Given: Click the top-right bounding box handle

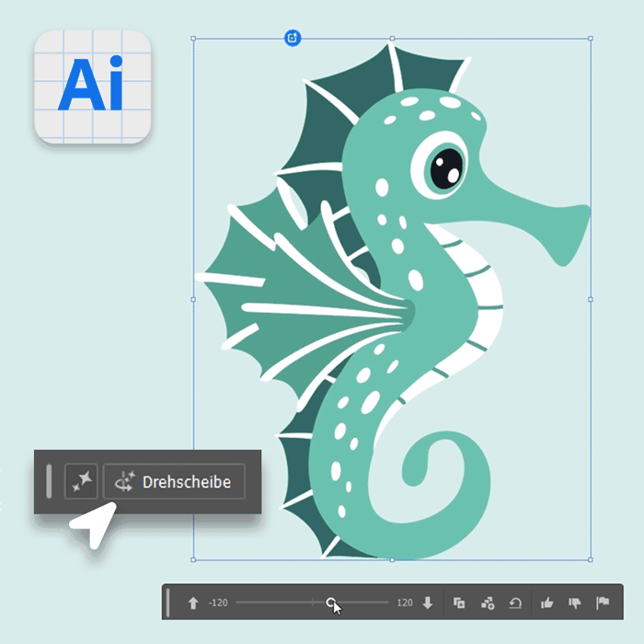Looking at the screenshot, I should [590, 39].
